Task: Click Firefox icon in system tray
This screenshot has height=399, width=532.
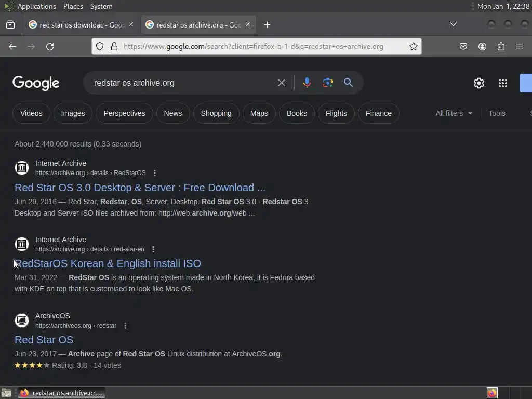Action: click(x=492, y=393)
